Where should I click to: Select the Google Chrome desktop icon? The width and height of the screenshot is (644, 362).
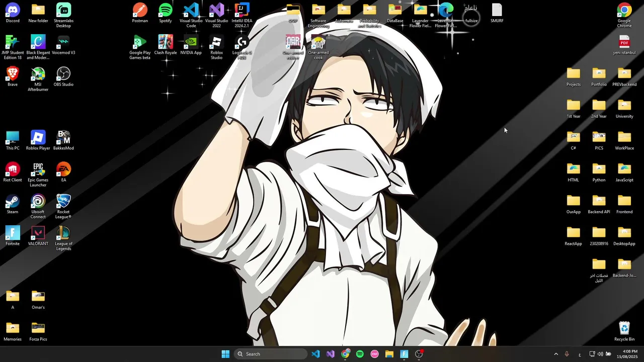[x=624, y=16]
